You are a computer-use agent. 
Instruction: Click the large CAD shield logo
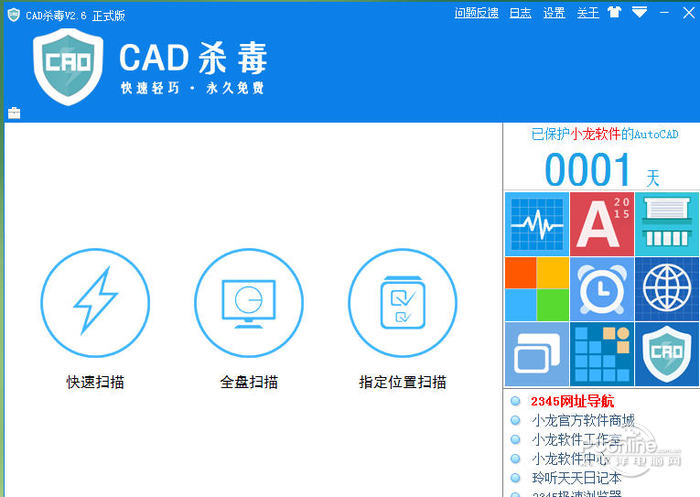click(x=68, y=67)
